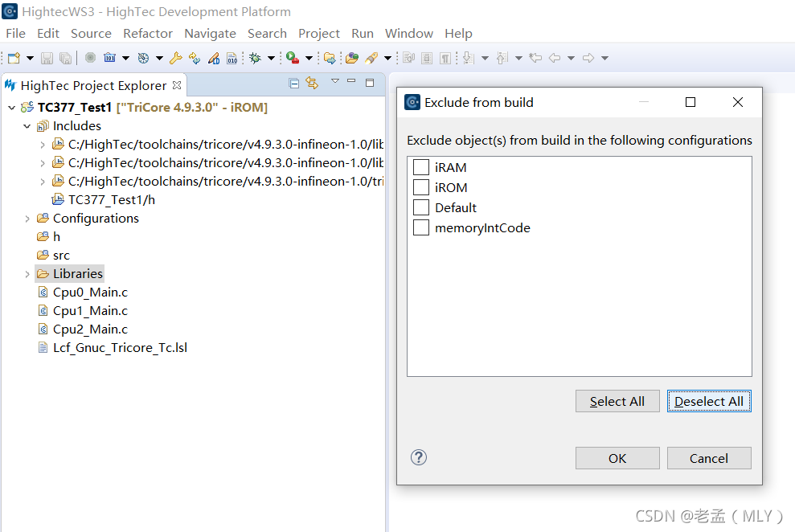Open the Navigate menu
795x532 pixels.
click(211, 34)
